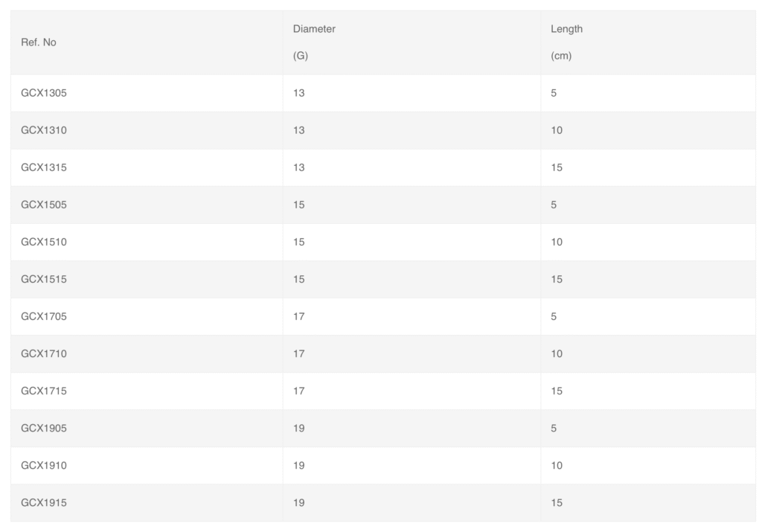Viewport: 762px width, 532px height.
Task: Click the GCX1705 reference entry
Action: (x=44, y=316)
